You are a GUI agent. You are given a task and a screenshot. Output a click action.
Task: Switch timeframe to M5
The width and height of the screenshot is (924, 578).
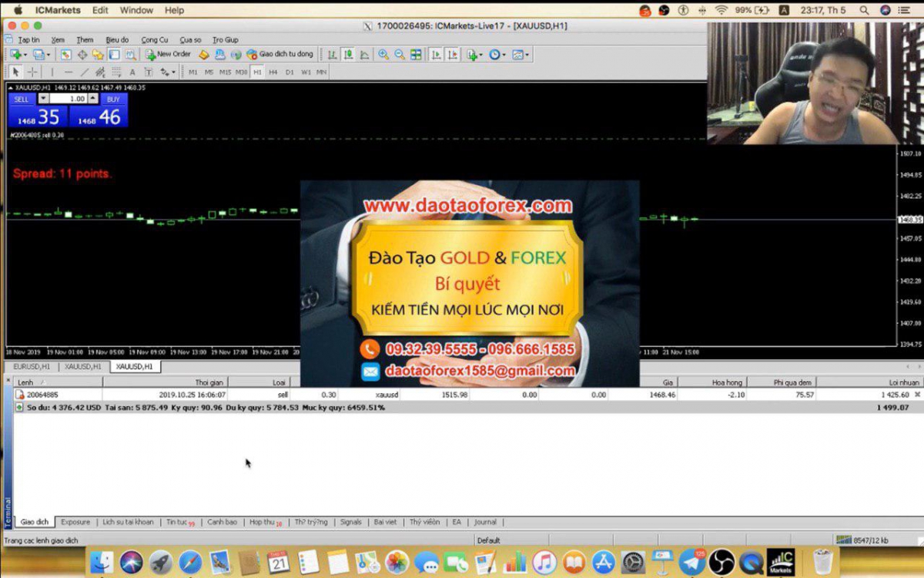tap(209, 72)
